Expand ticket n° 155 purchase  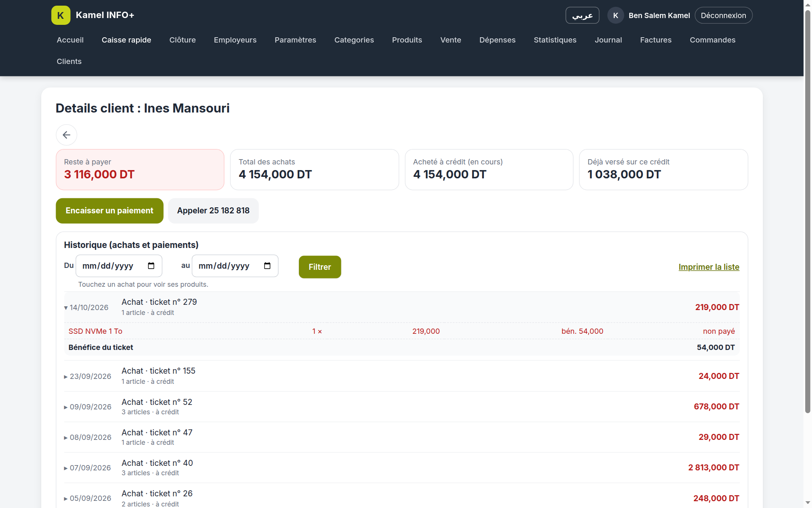tap(401, 376)
